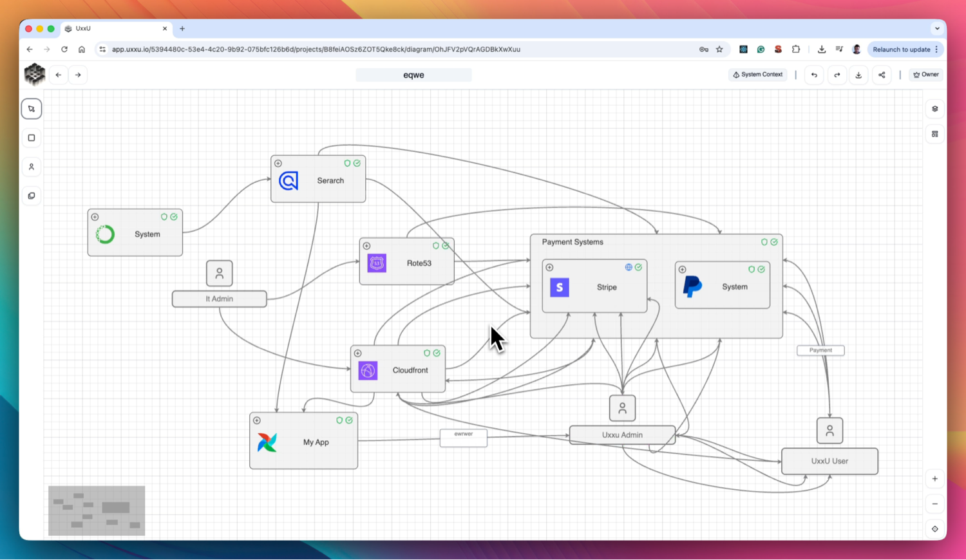This screenshot has width=966, height=560.
Task: Click the undo arrow in toolbar
Action: tap(814, 75)
